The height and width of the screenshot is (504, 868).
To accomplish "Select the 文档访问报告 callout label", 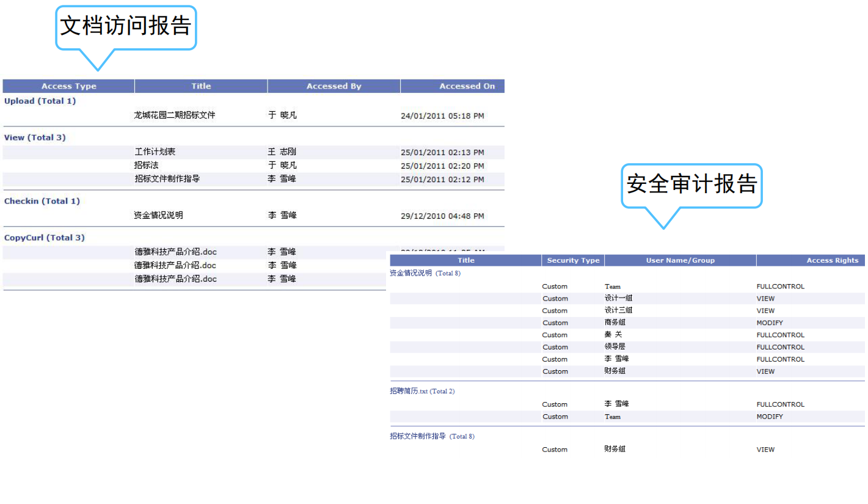I will point(126,26).
